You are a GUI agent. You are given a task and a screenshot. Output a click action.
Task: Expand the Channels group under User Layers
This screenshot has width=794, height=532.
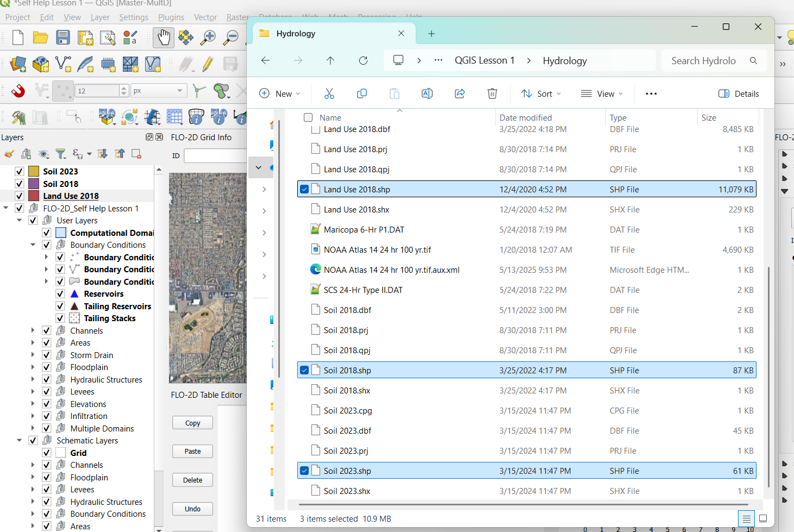[33, 331]
